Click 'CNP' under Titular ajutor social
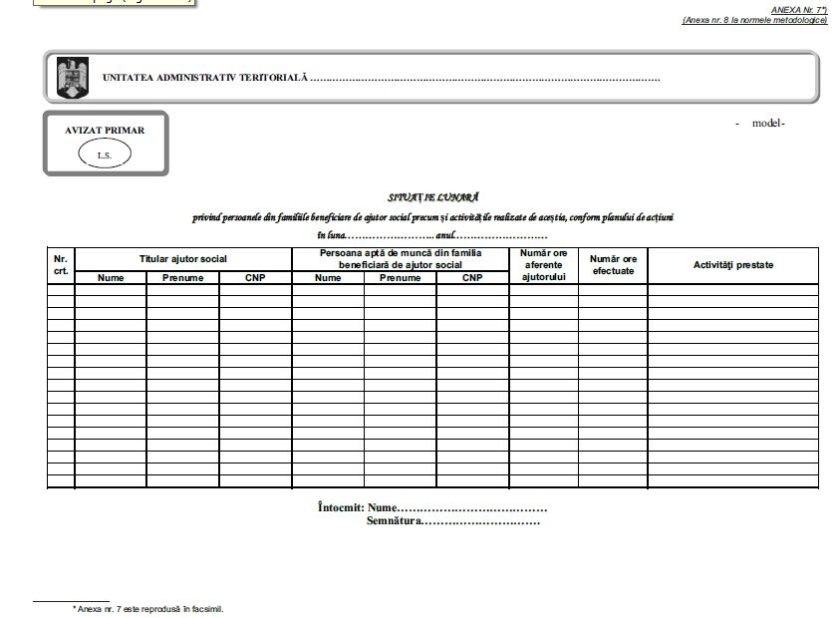This screenshot has height=618, width=840. pos(255,278)
